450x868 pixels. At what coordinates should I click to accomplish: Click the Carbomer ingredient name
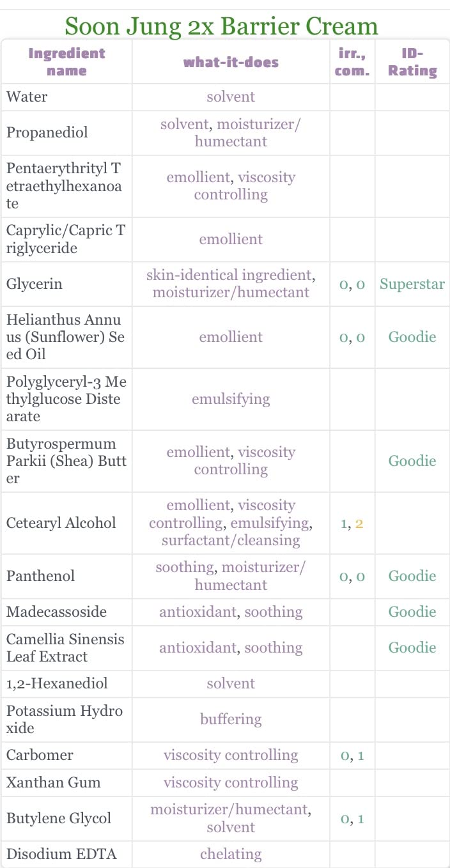point(40,755)
